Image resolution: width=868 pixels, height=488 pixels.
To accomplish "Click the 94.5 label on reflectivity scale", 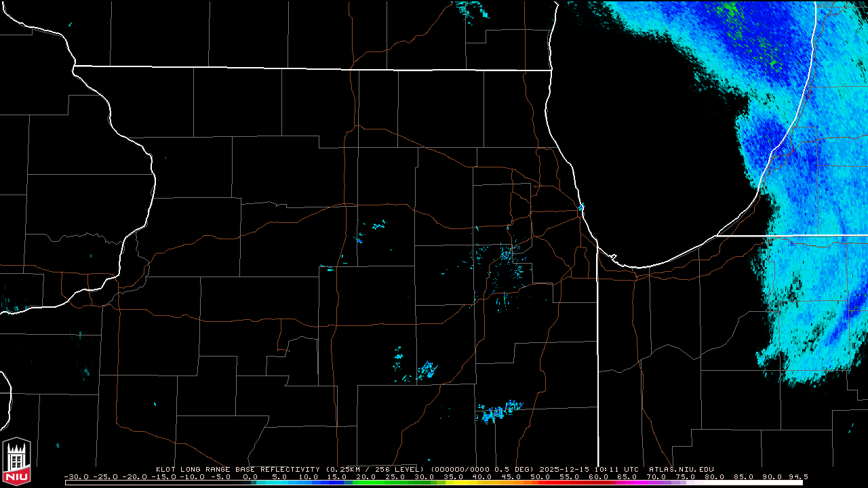I will tap(797, 476).
